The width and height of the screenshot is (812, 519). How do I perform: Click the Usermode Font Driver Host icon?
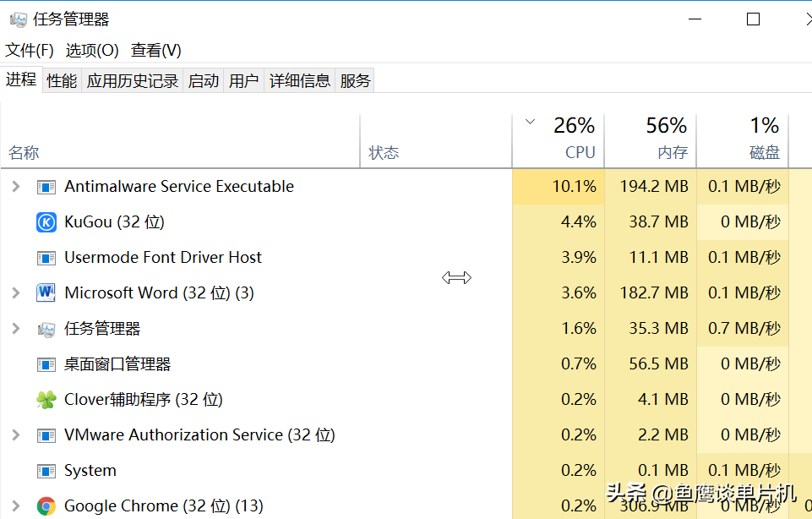point(46,258)
